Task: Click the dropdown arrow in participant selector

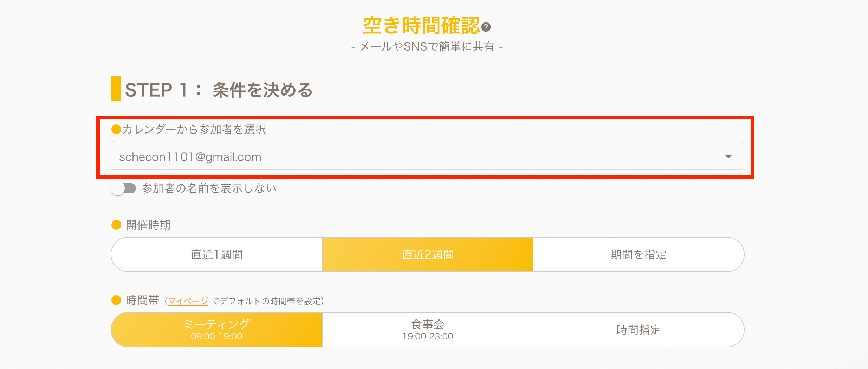Action: [728, 156]
